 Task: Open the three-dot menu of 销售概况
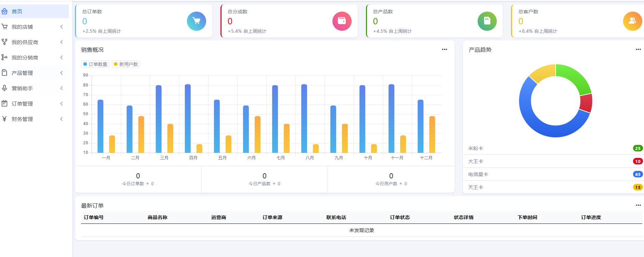(444, 49)
